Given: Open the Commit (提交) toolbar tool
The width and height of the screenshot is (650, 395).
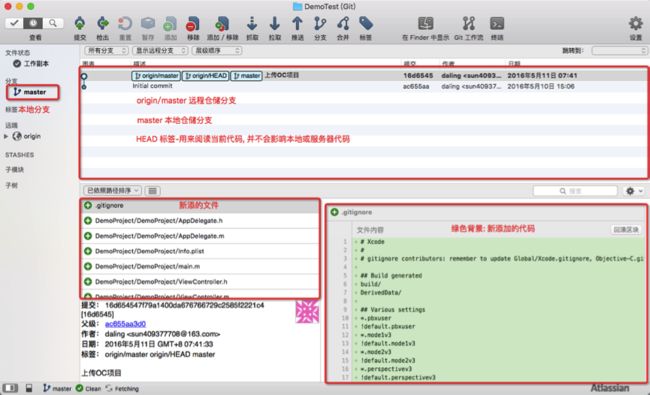Looking at the screenshot, I should (80, 24).
